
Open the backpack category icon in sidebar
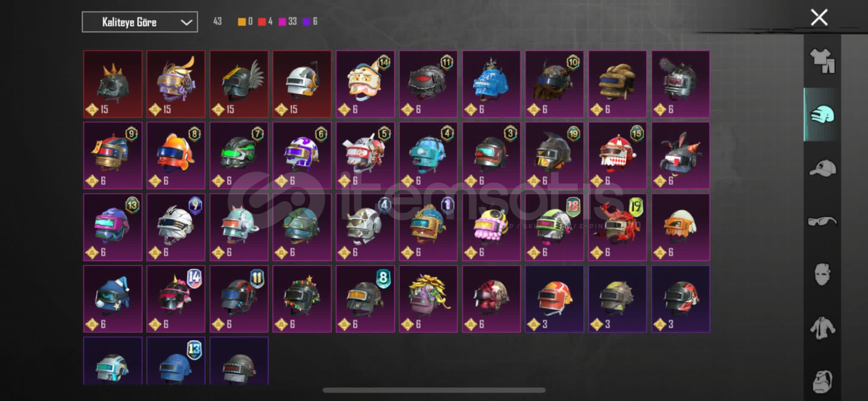[x=822, y=382]
